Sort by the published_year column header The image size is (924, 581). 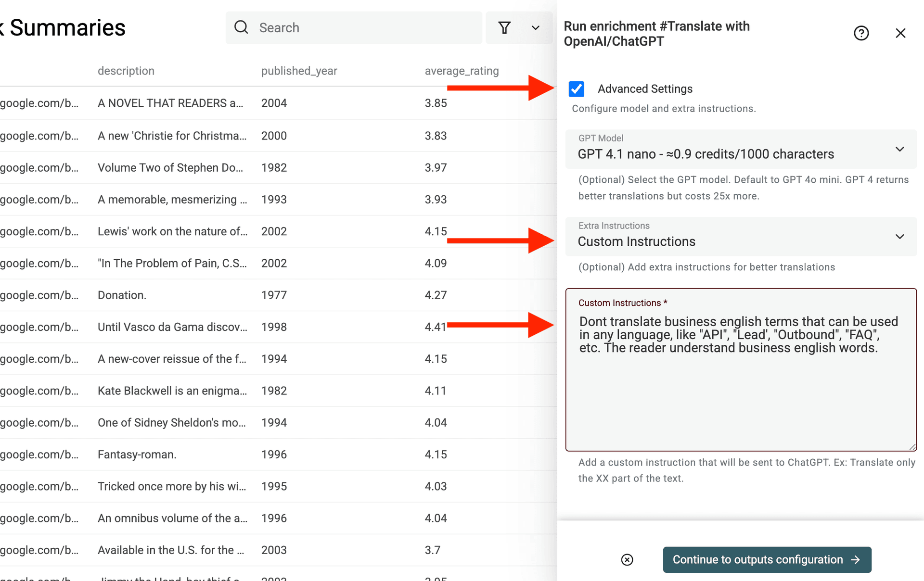coord(299,71)
